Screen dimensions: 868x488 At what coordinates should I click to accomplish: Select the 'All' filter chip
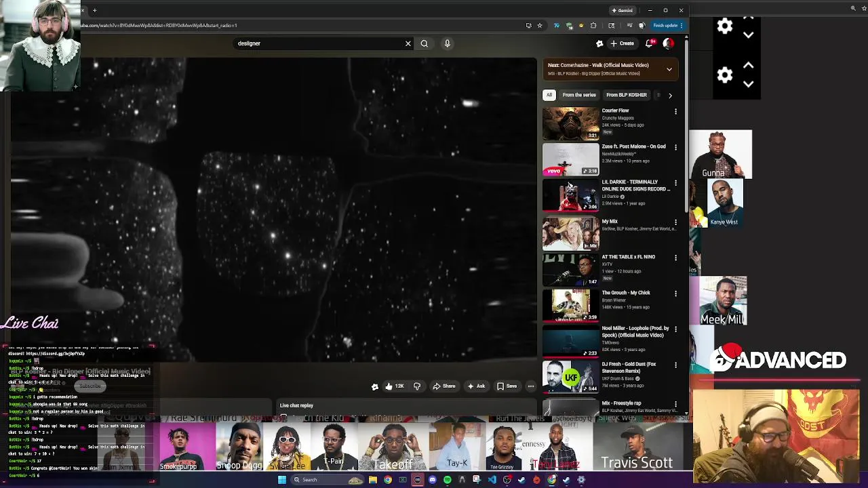click(549, 95)
